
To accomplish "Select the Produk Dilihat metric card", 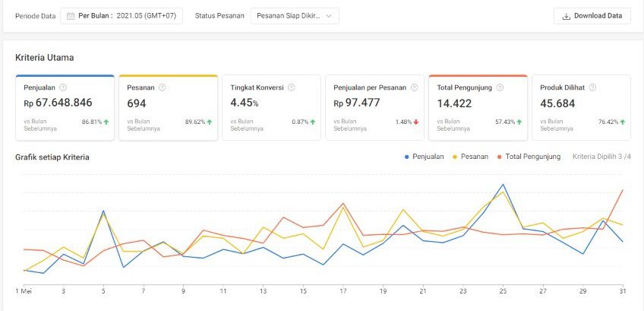I will point(581,108).
